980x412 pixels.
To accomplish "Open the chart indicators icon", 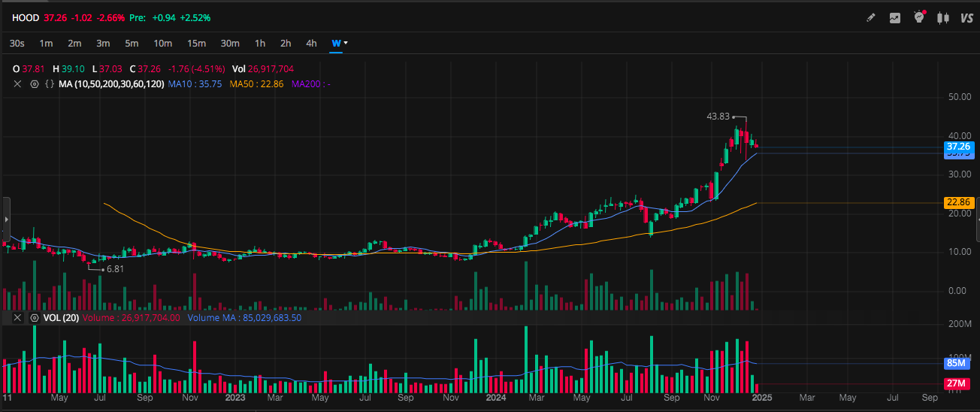I will [895, 17].
